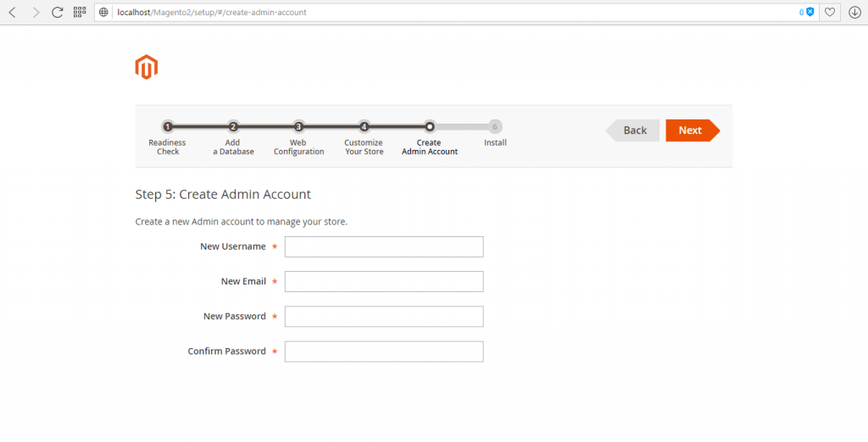Open the ad blocker shield icon
The image size is (868, 442).
pos(810,12)
